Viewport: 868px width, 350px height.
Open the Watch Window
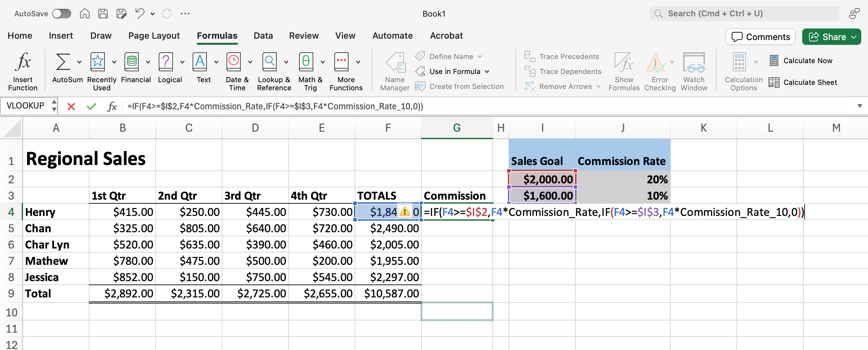click(x=694, y=72)
